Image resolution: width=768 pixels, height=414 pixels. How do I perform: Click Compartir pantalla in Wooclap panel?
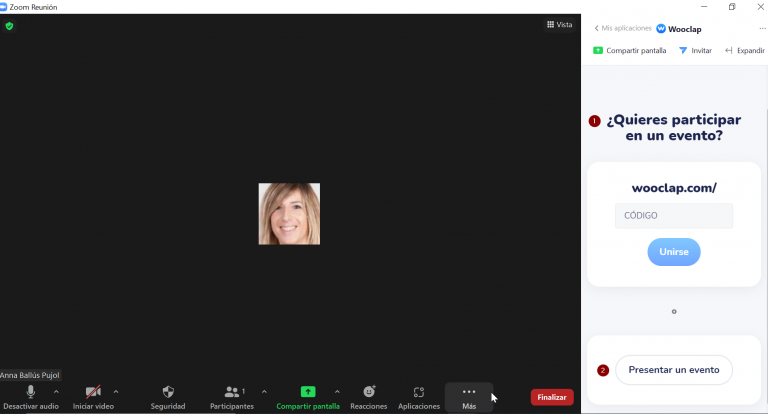[x=630, y=50]
